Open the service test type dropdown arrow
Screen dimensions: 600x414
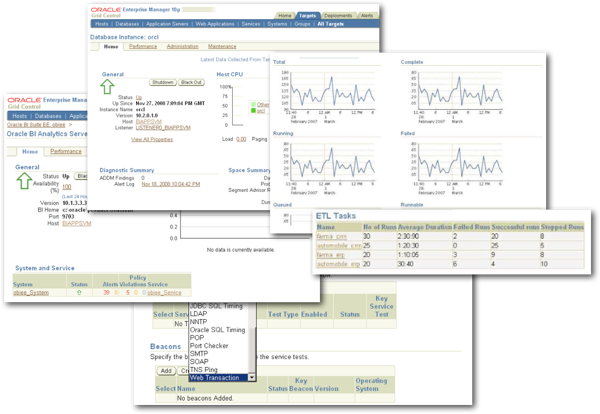point(252,378)
